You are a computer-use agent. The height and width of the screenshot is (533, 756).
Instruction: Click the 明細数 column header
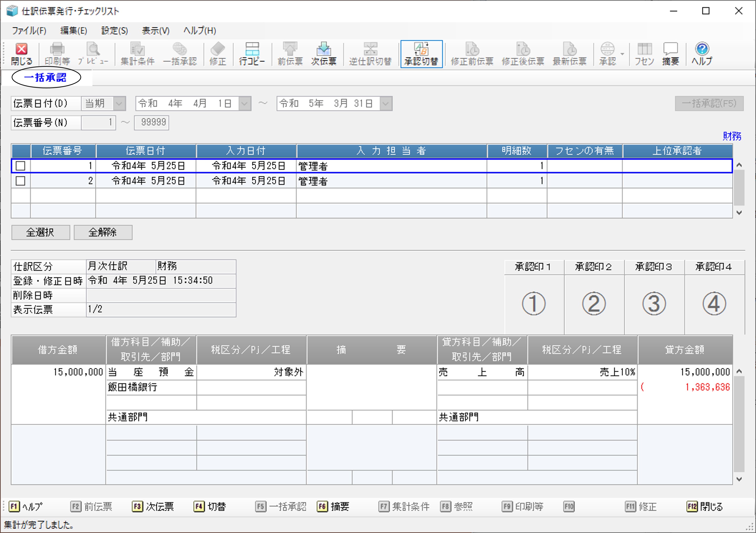pyautogui.click(x=517, y=151)
